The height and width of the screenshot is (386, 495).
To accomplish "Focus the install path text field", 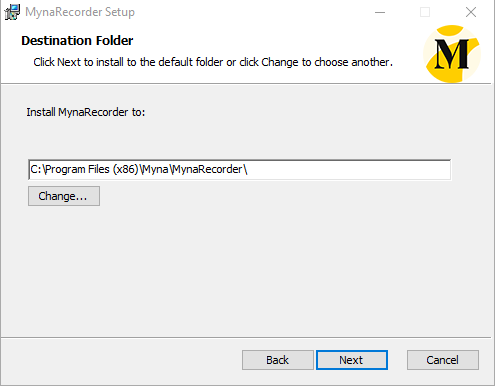I will 240,170.
